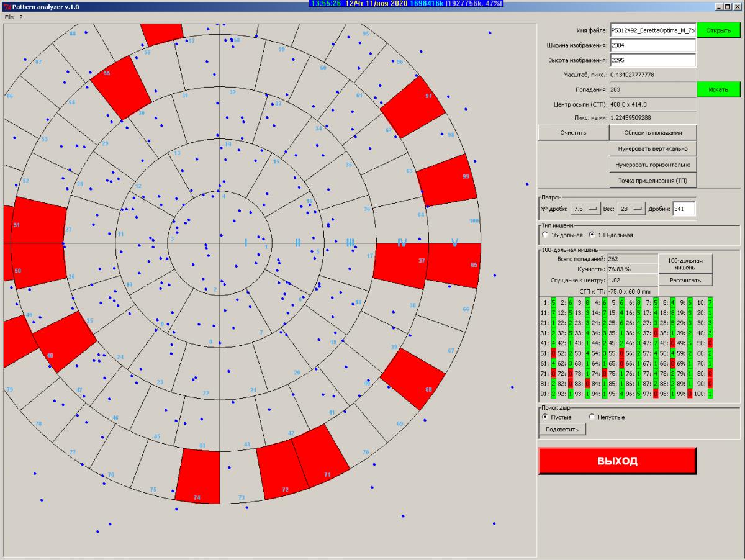Click the Рассчитать button

pos(685,280)
